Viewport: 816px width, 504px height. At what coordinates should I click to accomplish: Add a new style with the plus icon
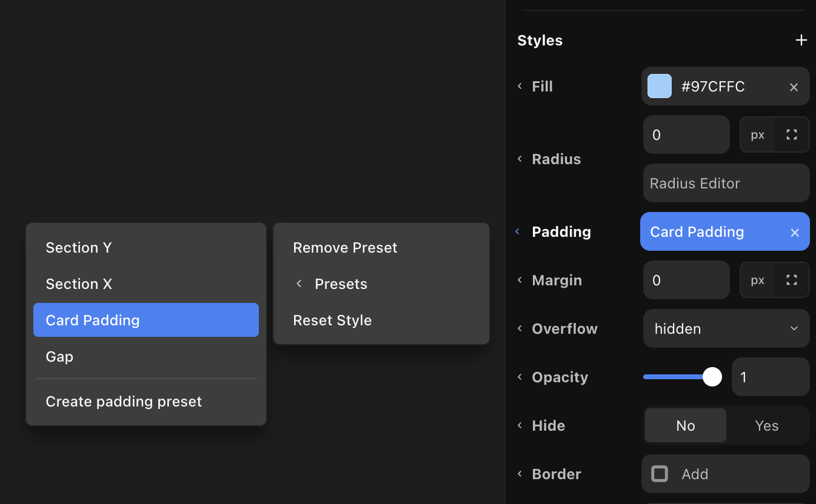(x=801, y=40)
